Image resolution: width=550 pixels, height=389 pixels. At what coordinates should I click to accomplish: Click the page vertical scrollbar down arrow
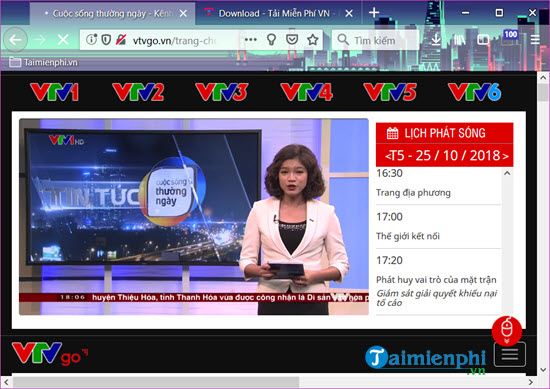pos(543,370)
